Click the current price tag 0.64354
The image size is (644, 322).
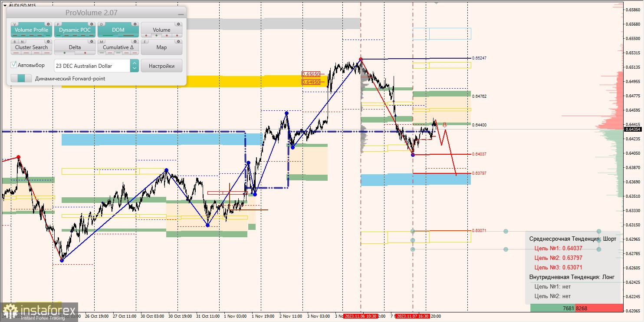coord(633,129)
